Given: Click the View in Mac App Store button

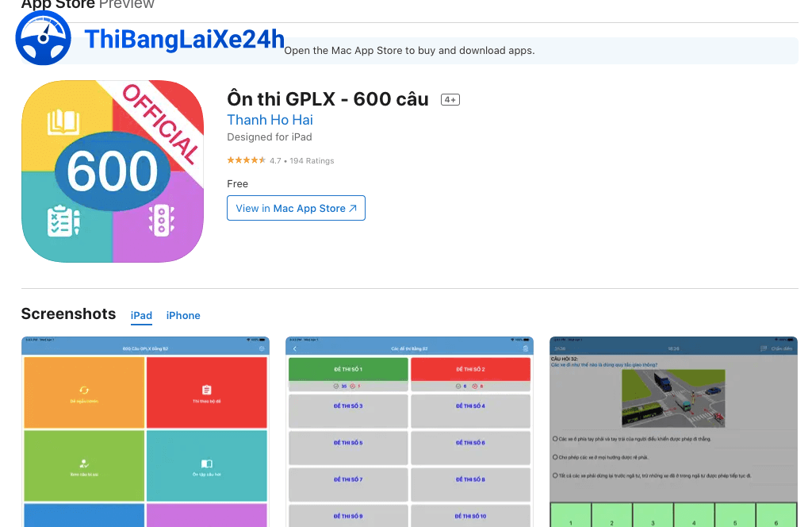Looking at the screenshot, I should 296,207.
